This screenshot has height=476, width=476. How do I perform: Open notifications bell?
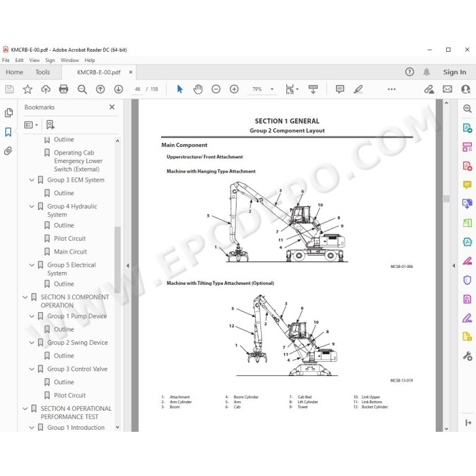pyautogui.click(x=426, y=72)
